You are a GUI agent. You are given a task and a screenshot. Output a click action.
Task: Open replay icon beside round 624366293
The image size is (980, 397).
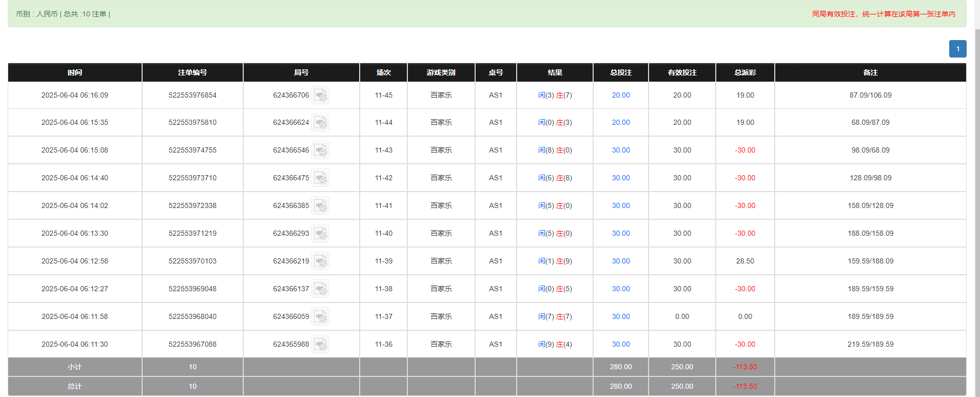[x=321, y=234]
